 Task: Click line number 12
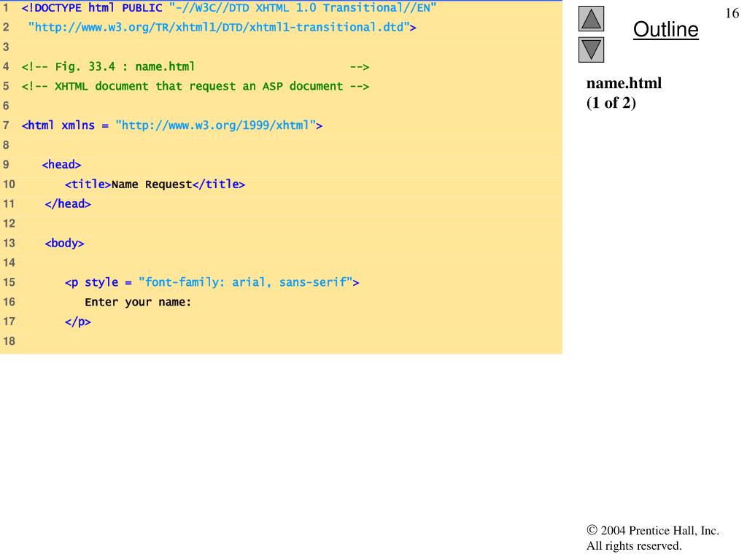(x=9, y=224)
